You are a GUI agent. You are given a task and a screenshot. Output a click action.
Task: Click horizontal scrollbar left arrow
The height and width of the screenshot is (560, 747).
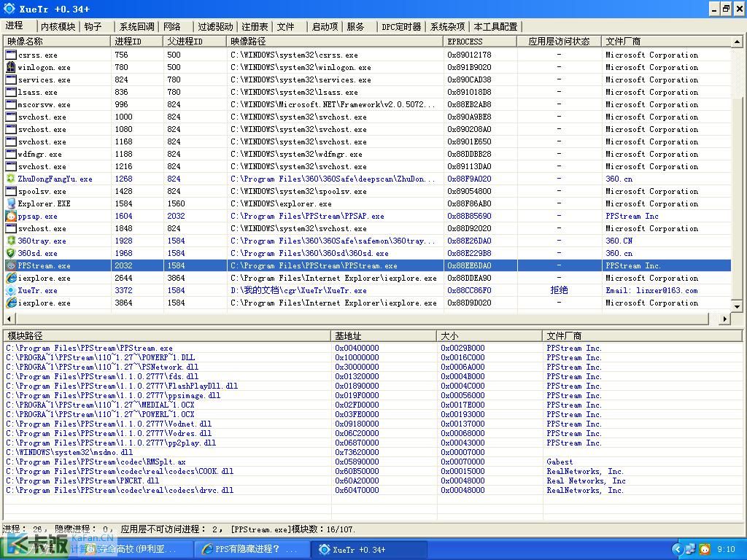tap(9, 319)
